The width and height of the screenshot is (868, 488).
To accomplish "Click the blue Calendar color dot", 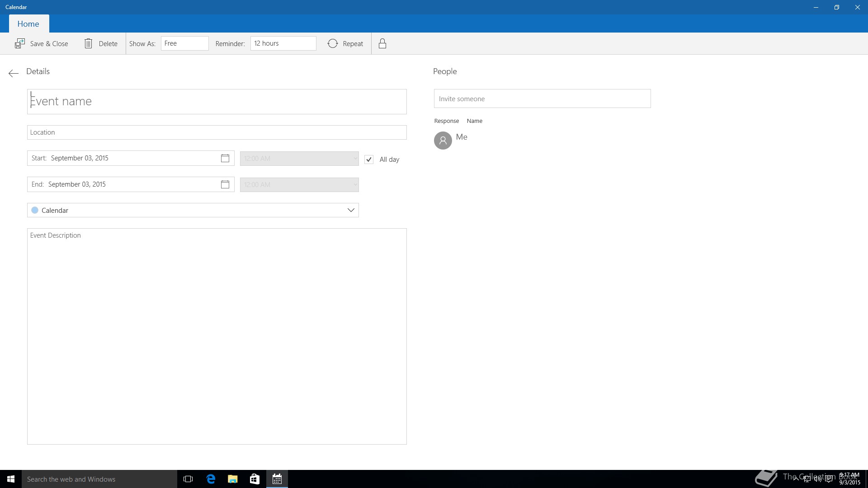I will [35, 210].
